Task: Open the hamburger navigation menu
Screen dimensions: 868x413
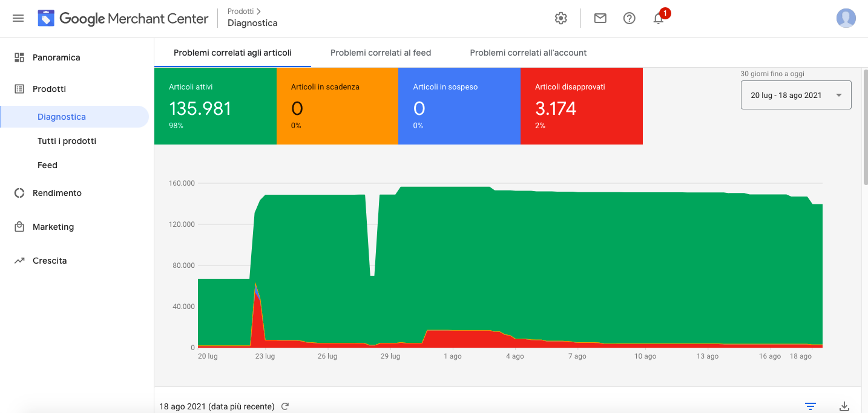Action: tap(18, 18)
